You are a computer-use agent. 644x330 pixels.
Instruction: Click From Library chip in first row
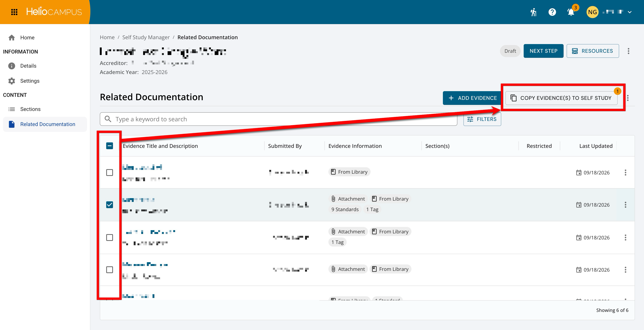pos(349,172)
